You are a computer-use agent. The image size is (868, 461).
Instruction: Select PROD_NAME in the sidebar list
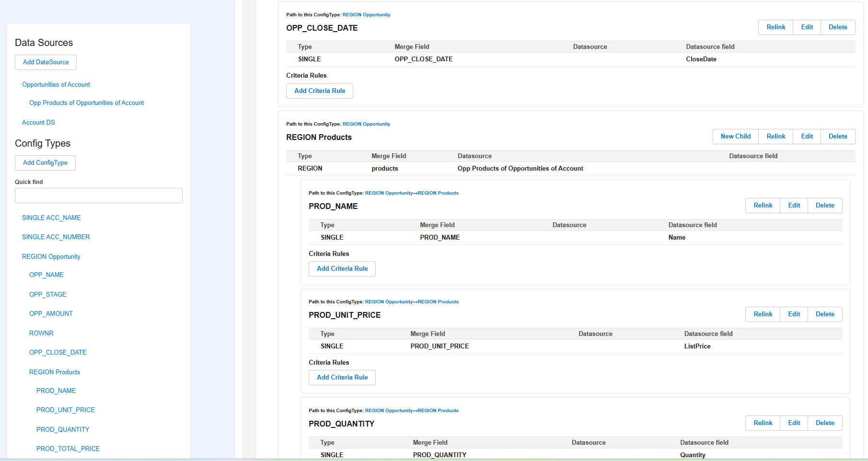tap(56, 391)
